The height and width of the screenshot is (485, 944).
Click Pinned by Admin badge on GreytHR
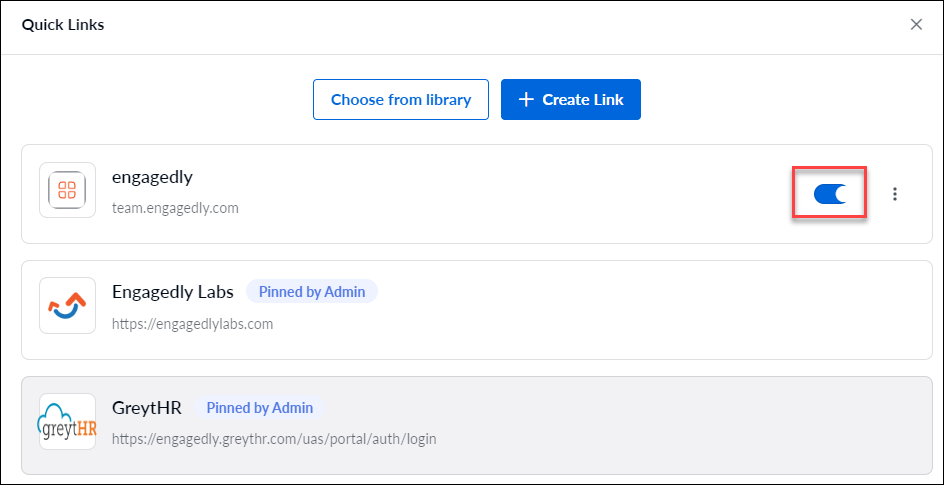click(259, 407)
